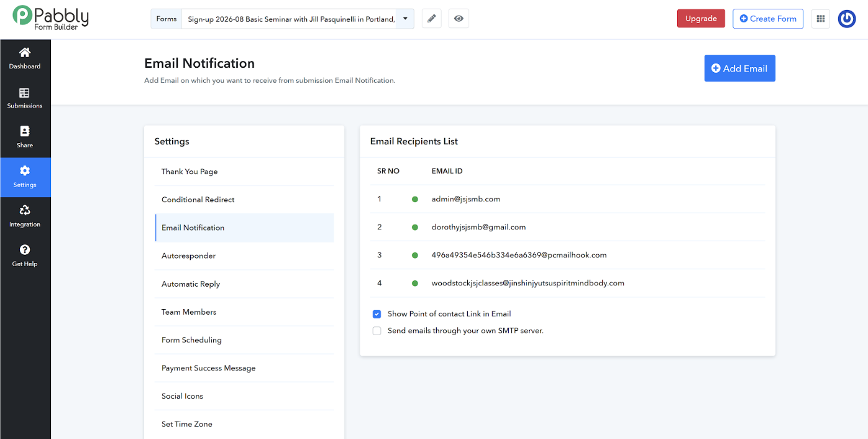Click the Create Form button
This screenshot has width=868, height=439.
[x=768, y=19]
